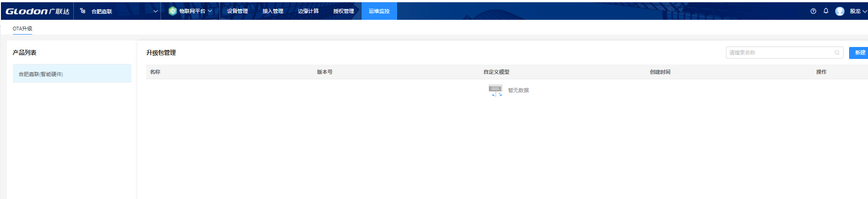Viewport: 868px width, 199px height.
Task: Switch to 授权管理 menu
Action: tap(344, 11)
